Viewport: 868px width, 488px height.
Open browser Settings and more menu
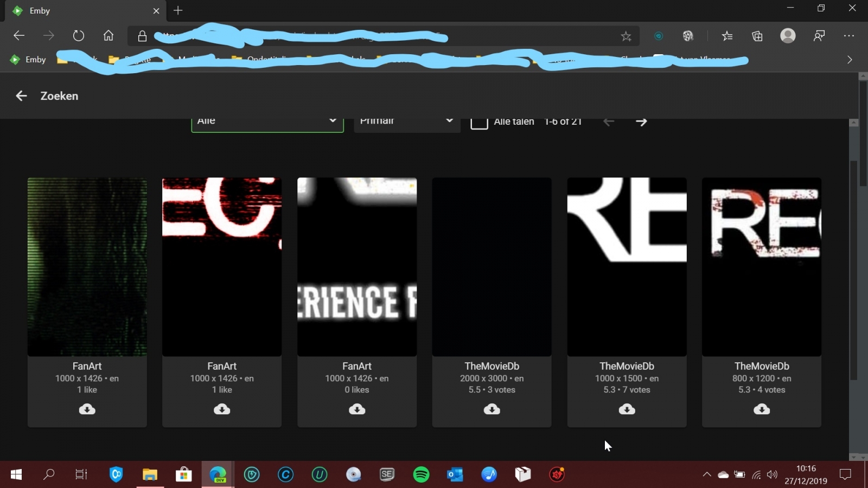tap(849, 36)
